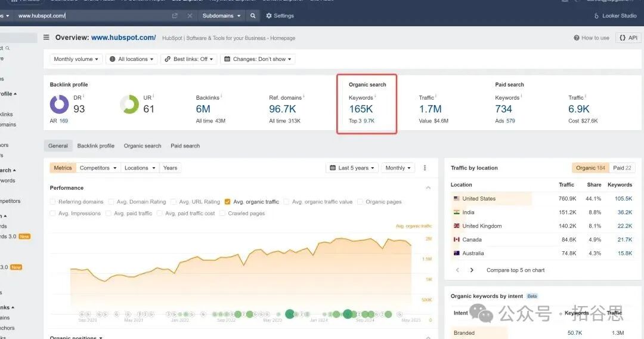Select the Metrics tab
The width and height of the screenshot is (644, 339).
pyautogui.click(x=63, y=168)
